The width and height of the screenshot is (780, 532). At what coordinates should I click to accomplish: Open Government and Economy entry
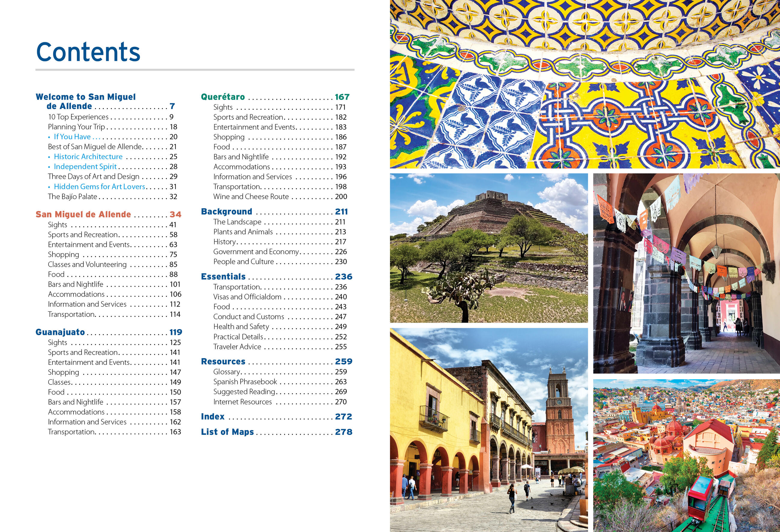(x=256, y=252)
